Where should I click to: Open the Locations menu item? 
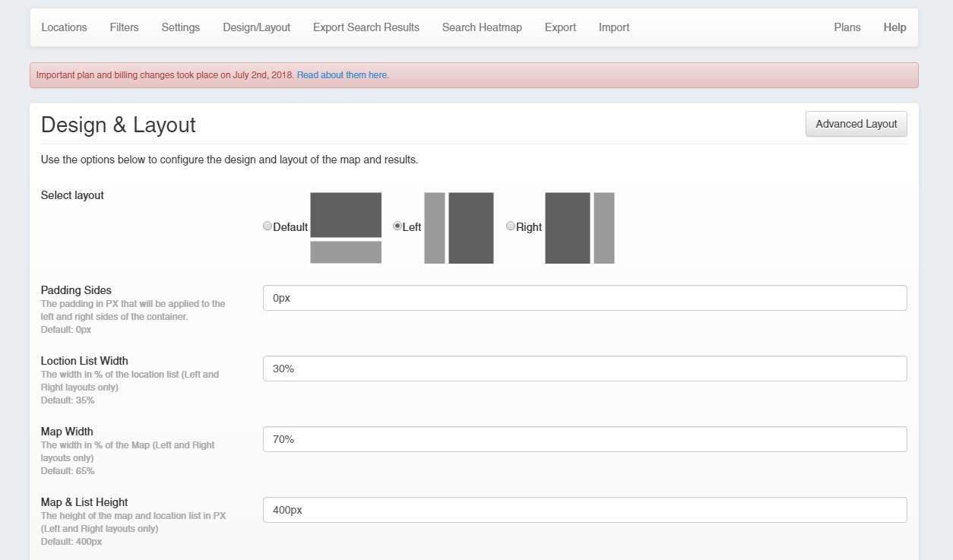[x=65, y=27]
